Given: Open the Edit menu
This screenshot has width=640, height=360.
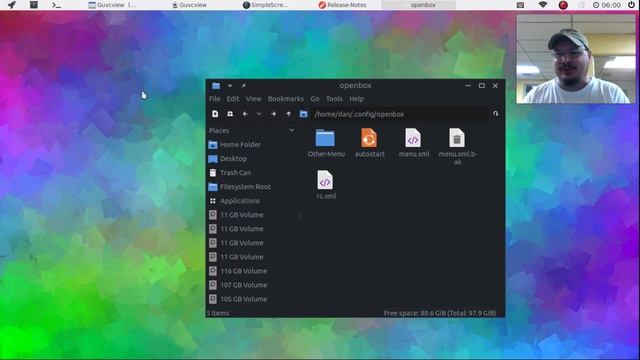Looking at the screenshot, I should coord(233,99).
